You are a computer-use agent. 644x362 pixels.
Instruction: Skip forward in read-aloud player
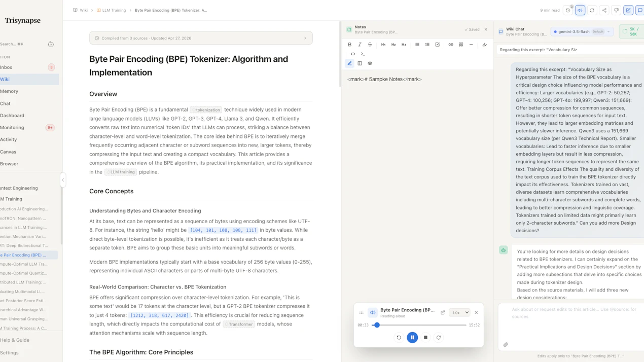point(439,337)
